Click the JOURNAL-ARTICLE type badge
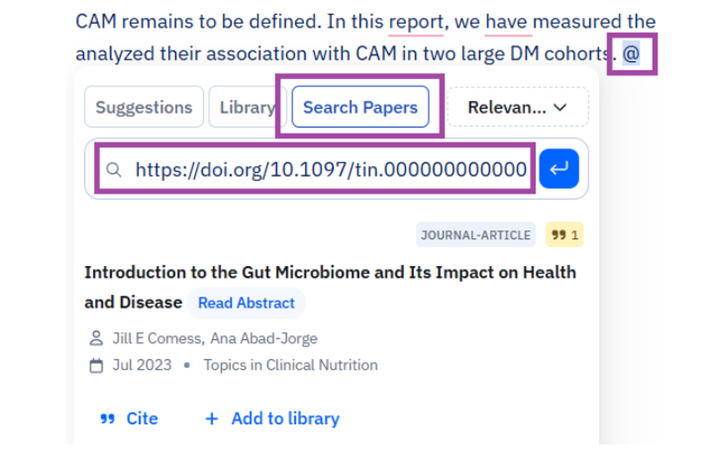 pos(476,235)
